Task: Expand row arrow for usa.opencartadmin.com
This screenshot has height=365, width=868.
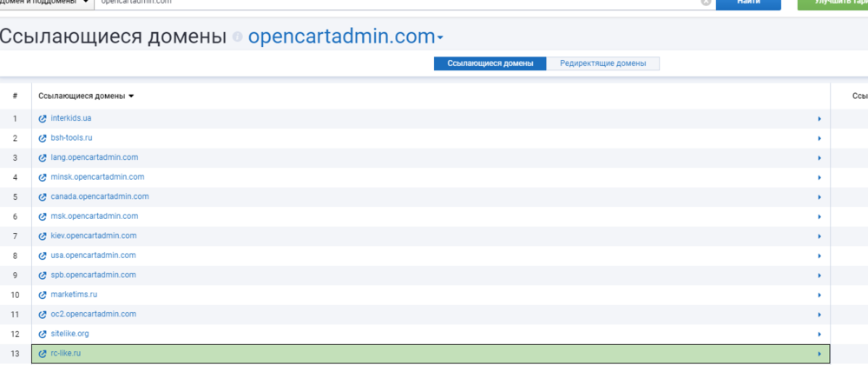Action: point(819,255)
